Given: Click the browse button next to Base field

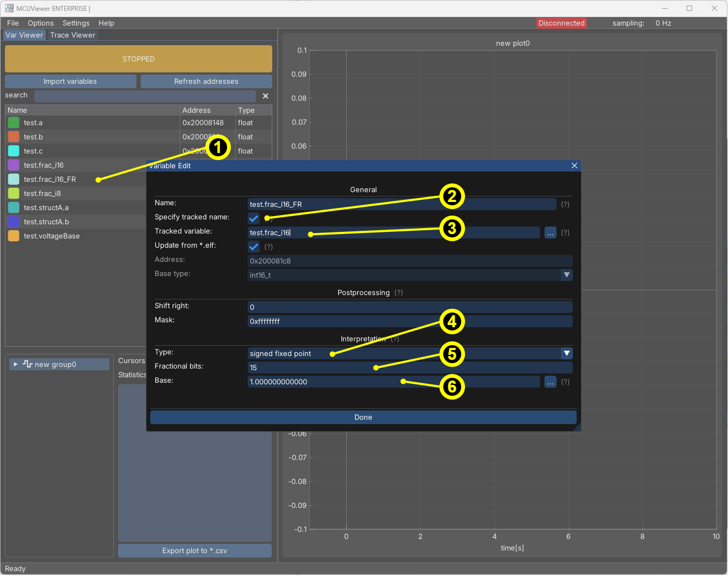Looking at the screenshot, I should 550,382.
